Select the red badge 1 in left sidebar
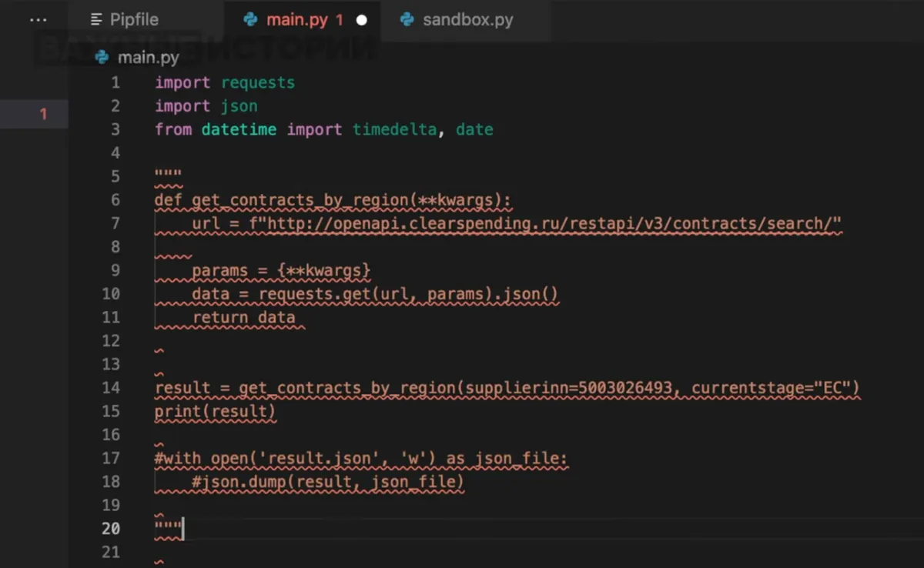 (x=43, y=114)
